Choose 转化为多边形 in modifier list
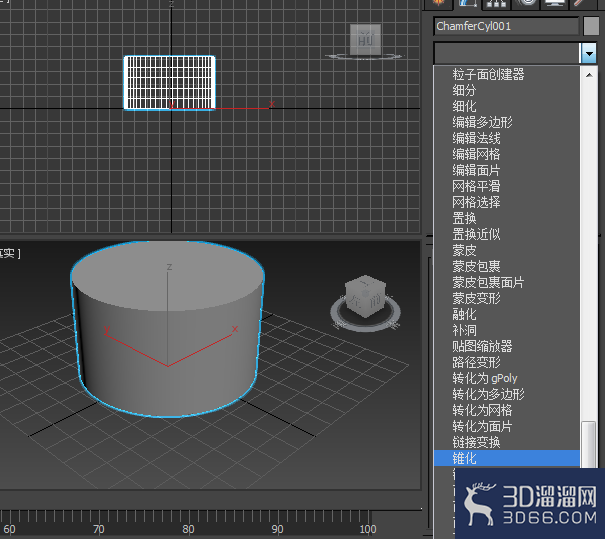Viewport: 605px width, 539px height. (x=488, y=394)
